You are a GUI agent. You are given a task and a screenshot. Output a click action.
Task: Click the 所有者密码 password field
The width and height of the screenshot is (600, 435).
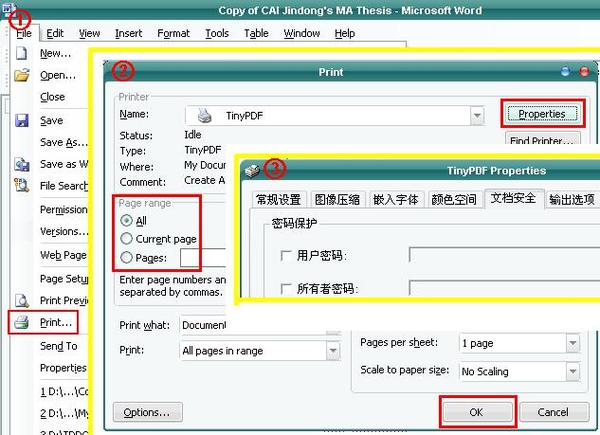pyautogui.click(x=504, y=288)
